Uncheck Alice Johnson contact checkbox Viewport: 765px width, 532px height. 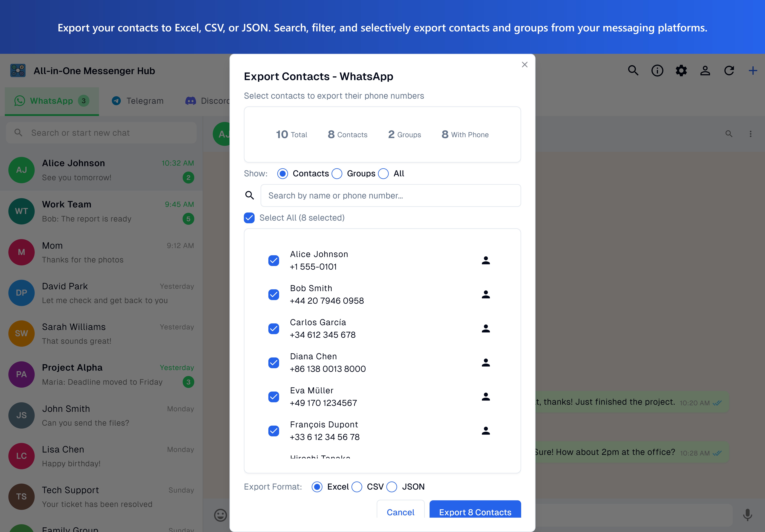274,260
